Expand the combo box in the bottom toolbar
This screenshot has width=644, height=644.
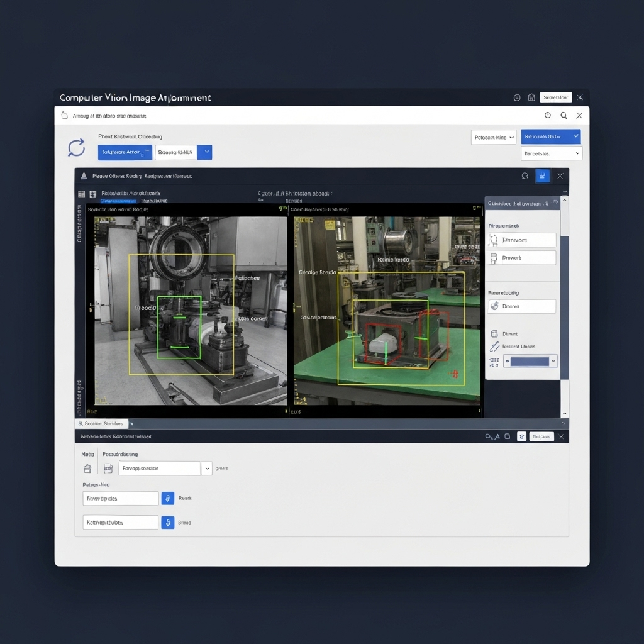pyautogui.click(x=206, y=468)
